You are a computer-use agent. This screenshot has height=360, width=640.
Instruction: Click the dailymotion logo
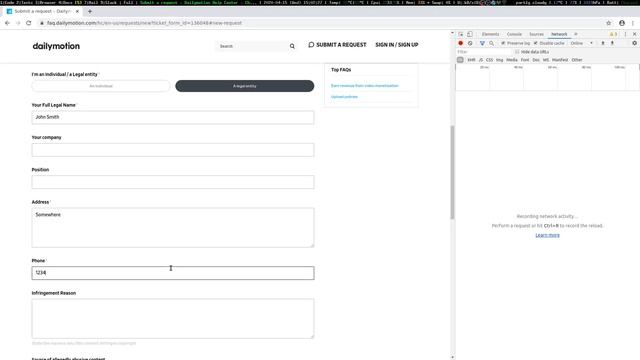pos(56,46)
